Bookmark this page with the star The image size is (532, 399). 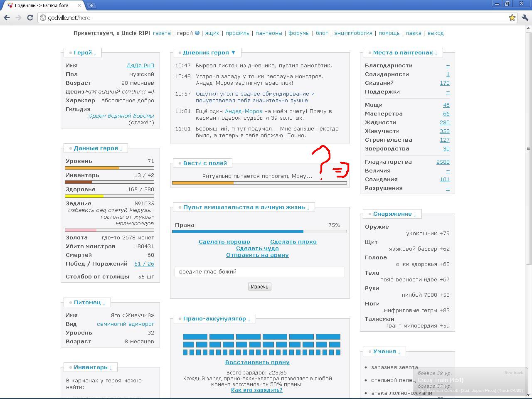(512, 17)
